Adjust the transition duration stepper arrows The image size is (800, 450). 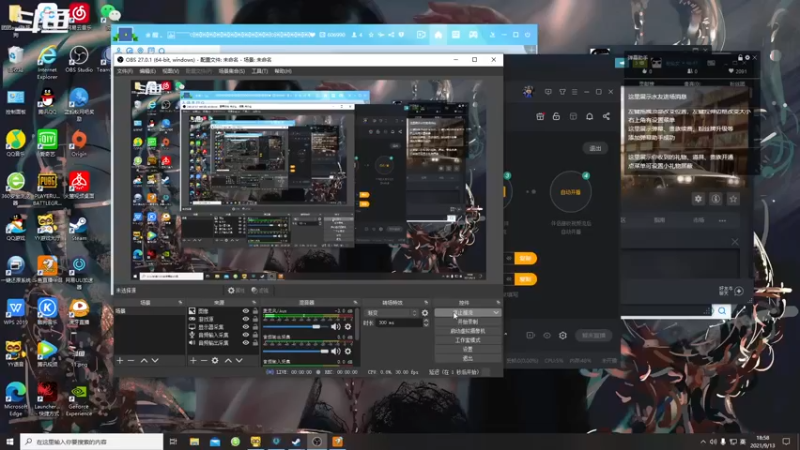tap(426, 322)
